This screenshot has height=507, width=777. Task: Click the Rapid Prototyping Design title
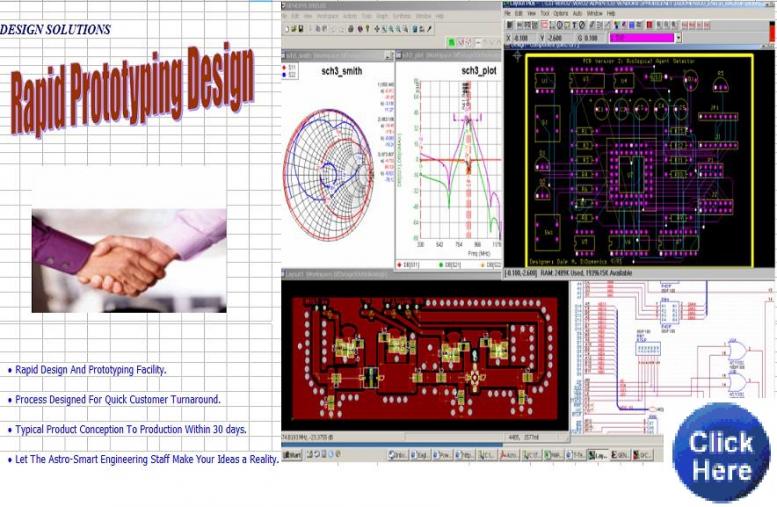tap(132, 89)
